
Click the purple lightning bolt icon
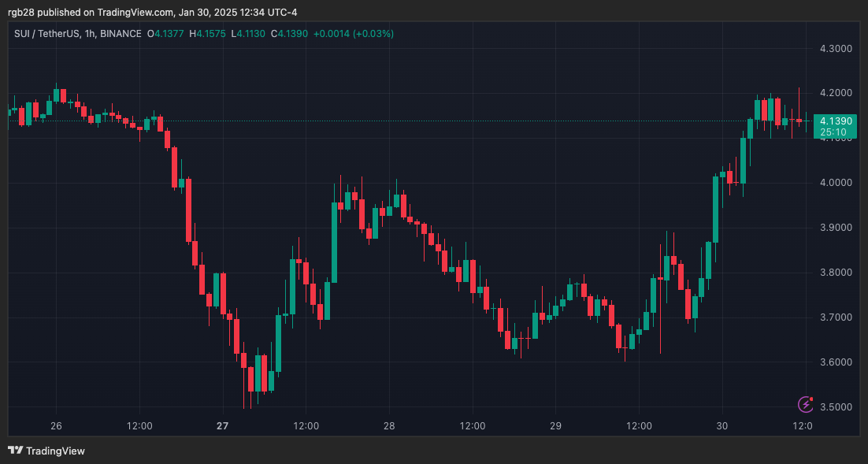point(806,404)
